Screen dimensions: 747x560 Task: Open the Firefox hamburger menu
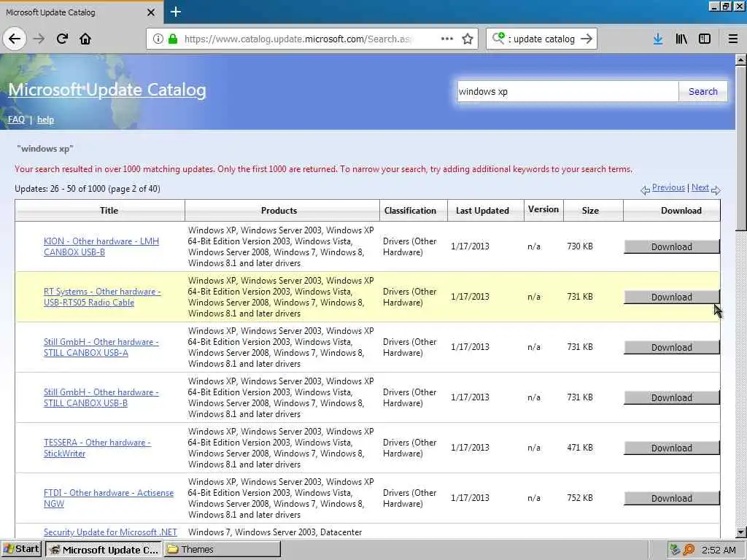pyautogui.click(x=733, y=39)
